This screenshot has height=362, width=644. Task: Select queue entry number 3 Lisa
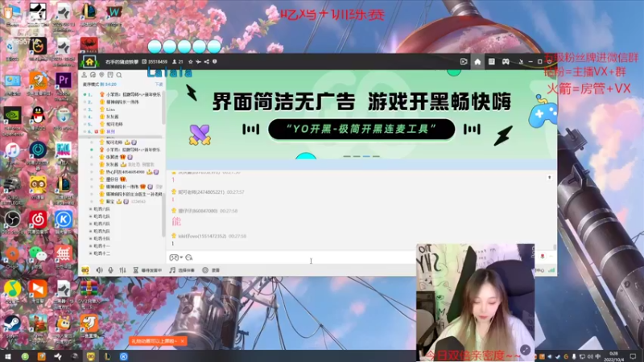pyautogui.click(x=122, y=109)
